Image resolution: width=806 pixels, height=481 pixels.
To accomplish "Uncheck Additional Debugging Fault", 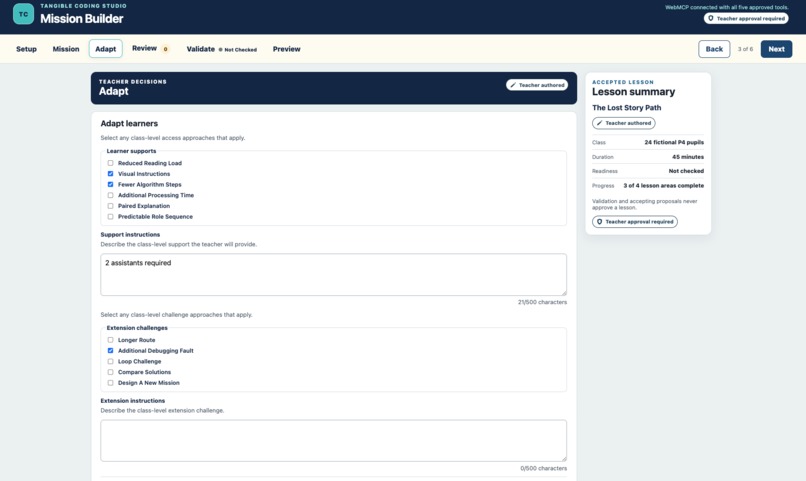I will (111, 350).
